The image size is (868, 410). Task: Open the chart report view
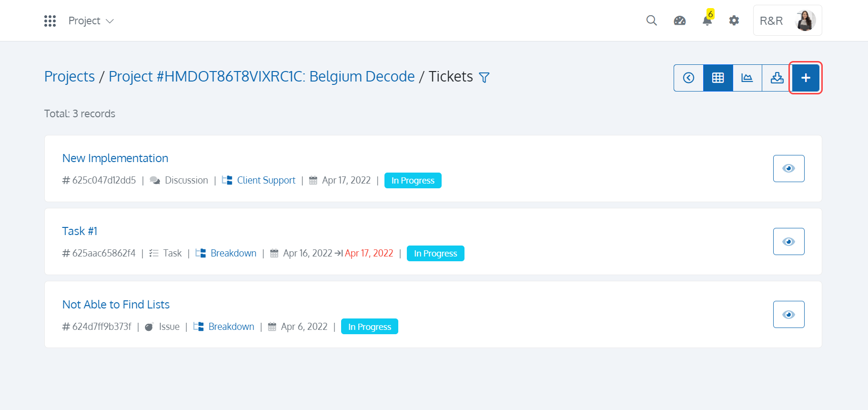747,78
